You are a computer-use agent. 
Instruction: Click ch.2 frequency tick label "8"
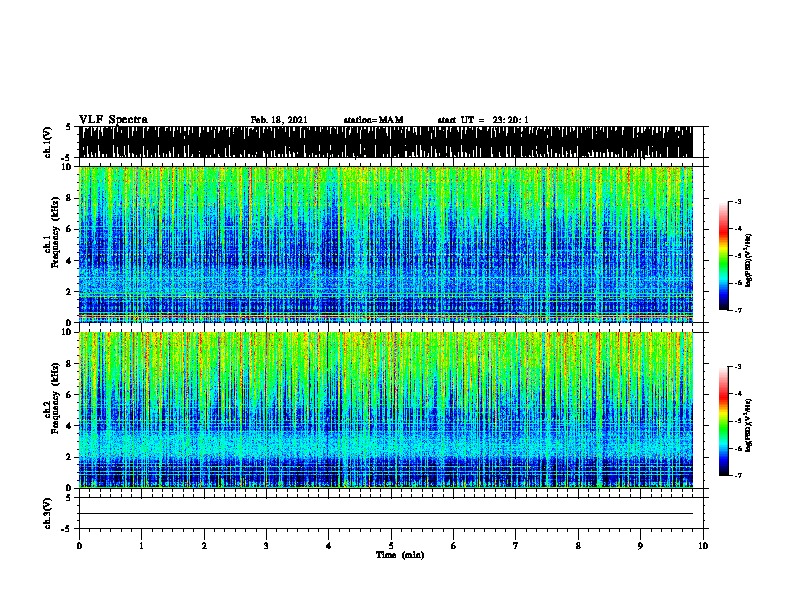pyautogui.click(x=69, y=364)
